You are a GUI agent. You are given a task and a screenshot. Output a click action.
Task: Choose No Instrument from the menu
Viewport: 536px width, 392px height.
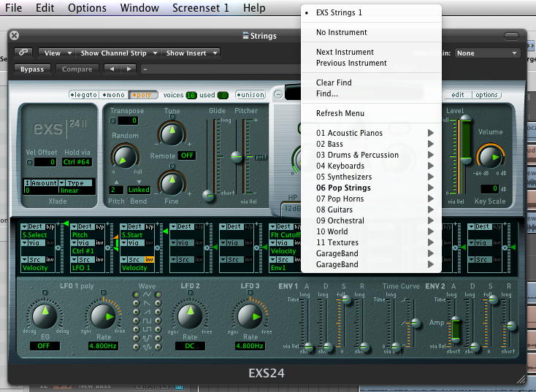click(371, 32)
